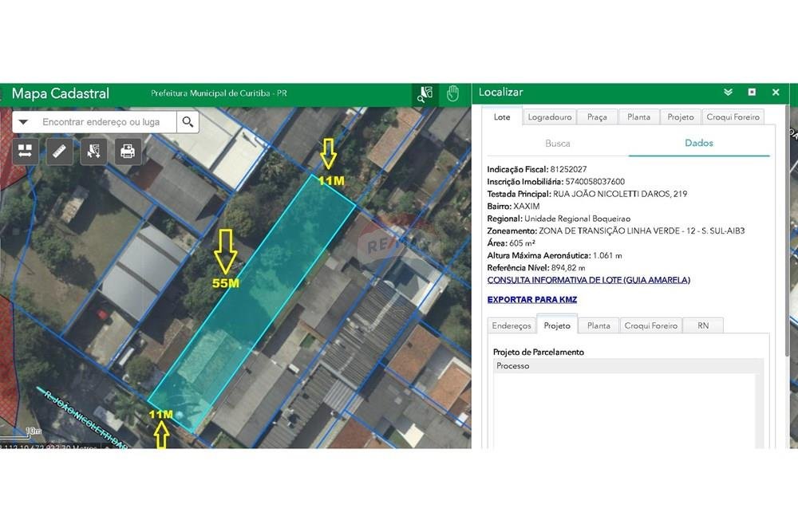Click Exportar para KMZ link
Image resolution: width=798 pixels, height=532 pixels.
click(531, 300)
